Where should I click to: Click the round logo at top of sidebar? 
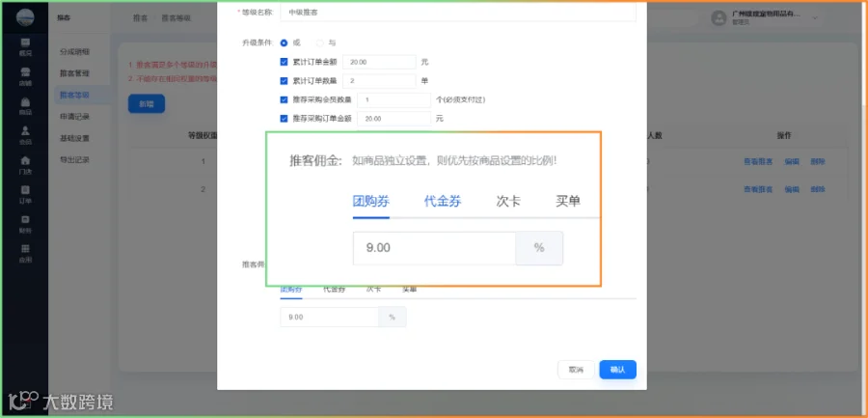tap(25, 17)
